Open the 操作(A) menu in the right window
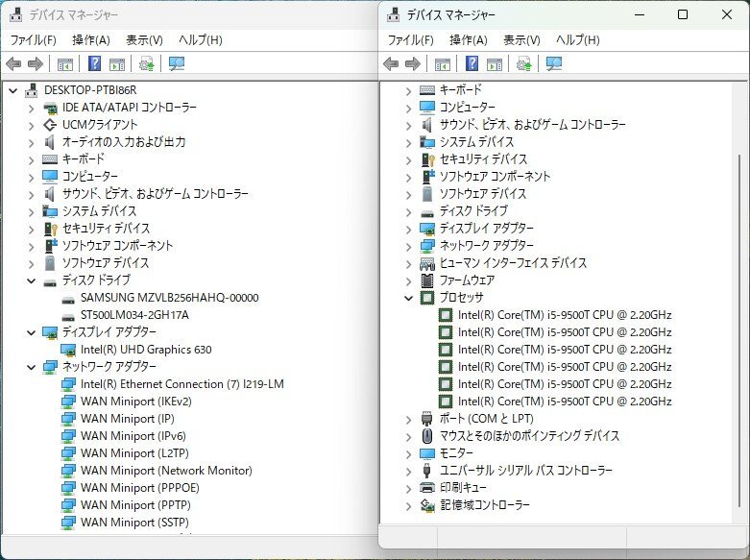This screenshot has width=750, height=560. [468, 40]
